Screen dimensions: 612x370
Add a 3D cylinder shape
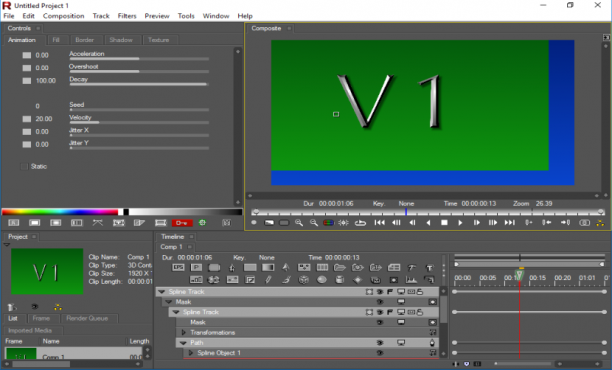click(340, 280)
